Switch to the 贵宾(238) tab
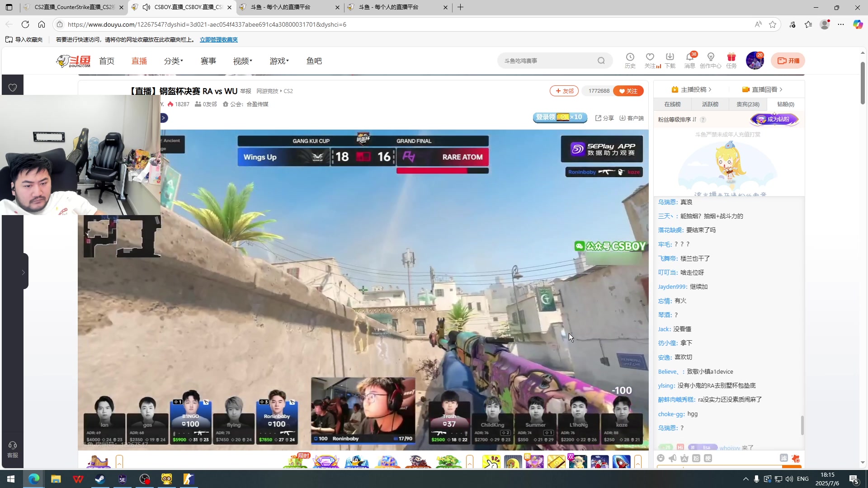The height and width of the screenshot is (488, 868). pyautogui.click(x=748, y=104)
